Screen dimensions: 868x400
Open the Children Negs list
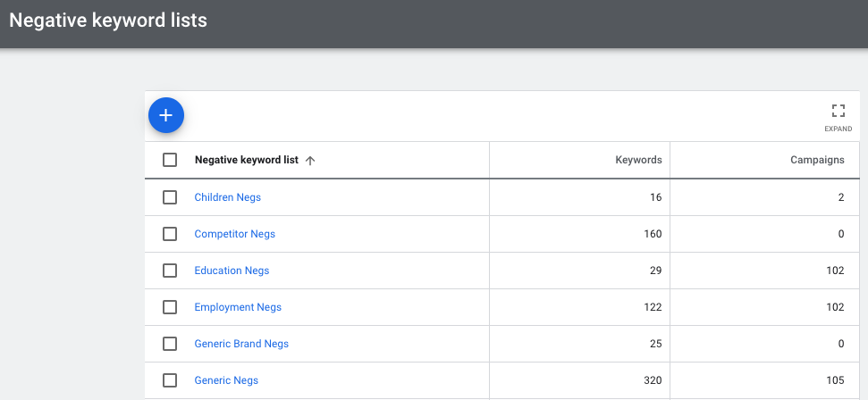[x=227, y=197]
